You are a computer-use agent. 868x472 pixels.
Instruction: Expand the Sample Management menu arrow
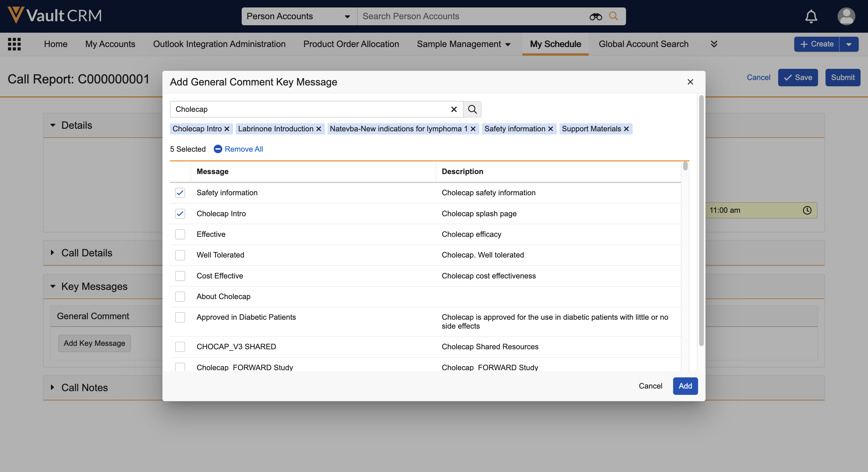click(x=508, y=44)
